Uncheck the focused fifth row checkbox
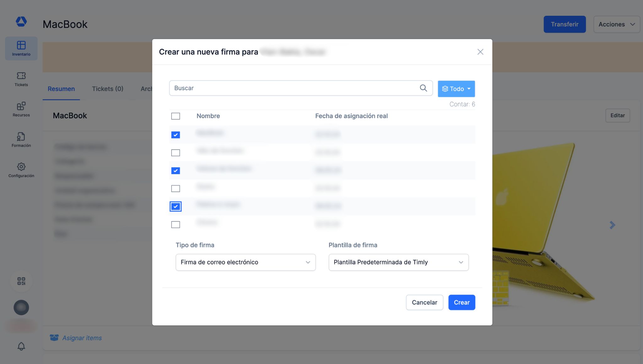Viewport: 643px width, 364px height. click(176, 206)
